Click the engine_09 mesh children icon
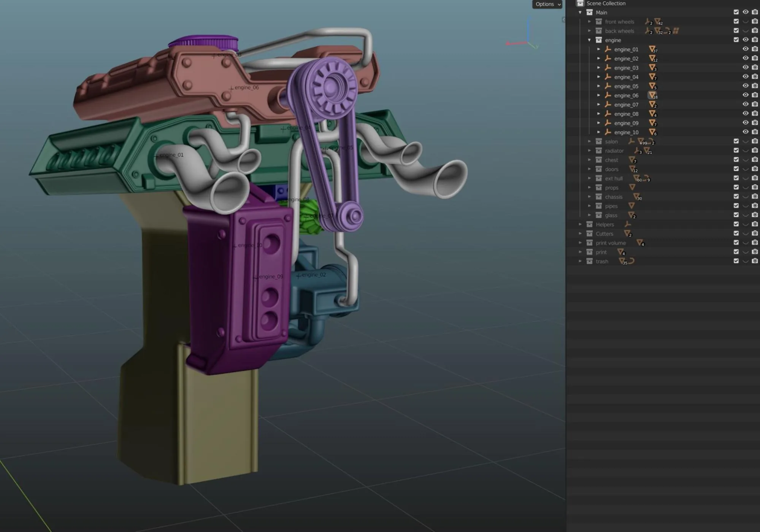This screenshot has width=760, height=532. [652, 123]
